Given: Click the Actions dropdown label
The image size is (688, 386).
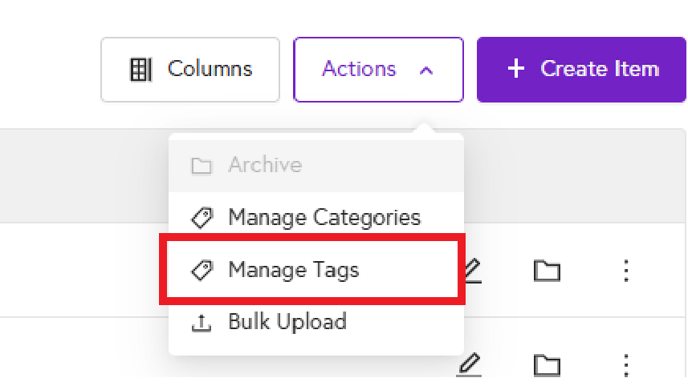Looking at the screenshot, I should click(x=359, y=69).
